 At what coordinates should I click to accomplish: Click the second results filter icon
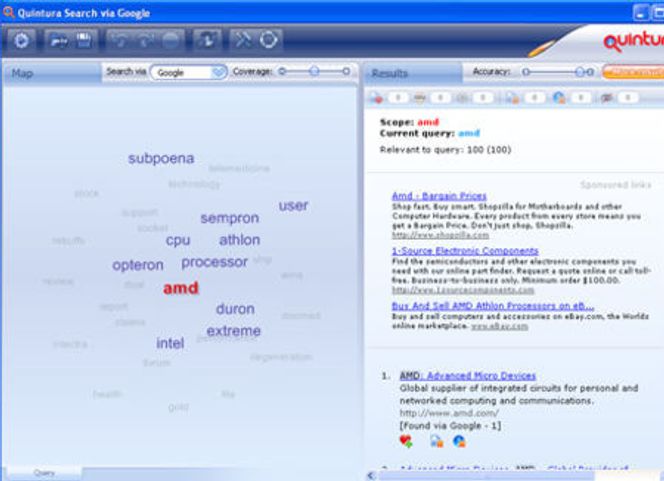419,98
